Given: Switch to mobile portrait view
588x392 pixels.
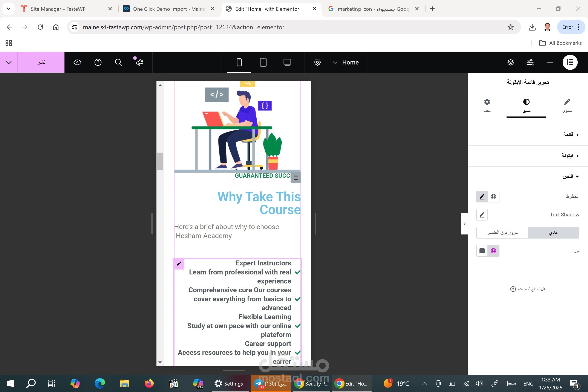Looking at the screenshot, I should pos(239,62).
